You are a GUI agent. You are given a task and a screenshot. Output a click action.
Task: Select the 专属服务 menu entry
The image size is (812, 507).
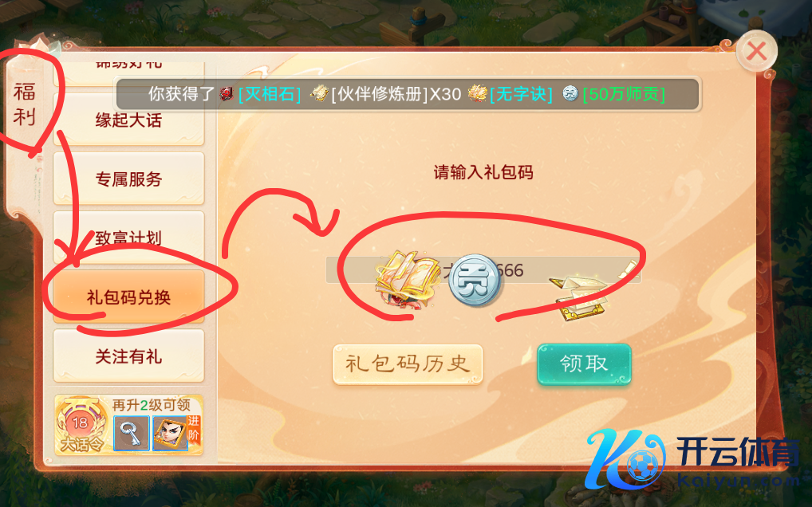[x=128, y=179]
